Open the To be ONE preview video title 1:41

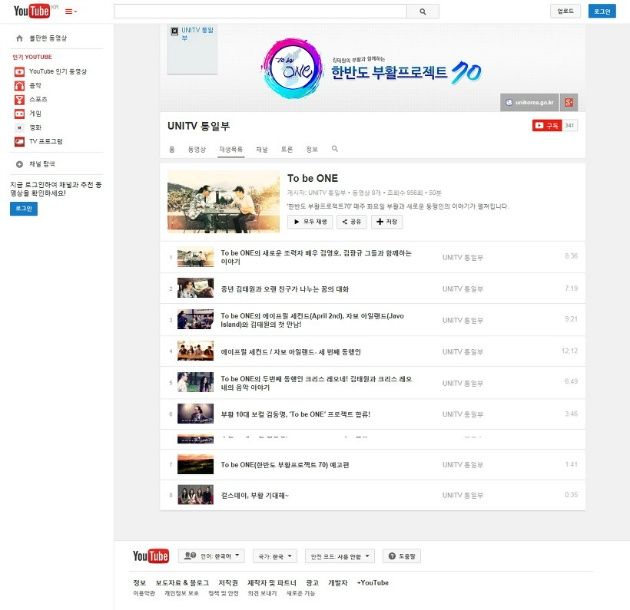[x=284, y=465]
